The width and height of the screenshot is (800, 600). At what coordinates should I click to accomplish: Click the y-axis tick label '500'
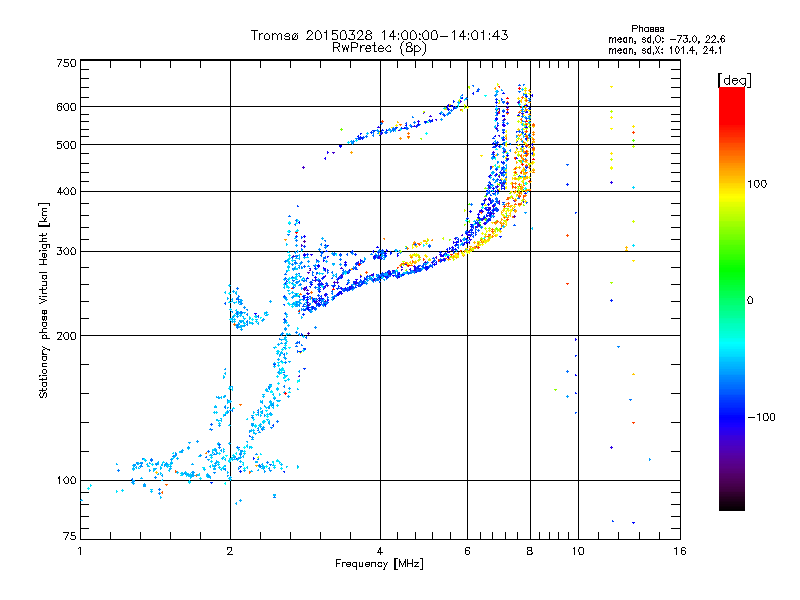coord(66,145)
